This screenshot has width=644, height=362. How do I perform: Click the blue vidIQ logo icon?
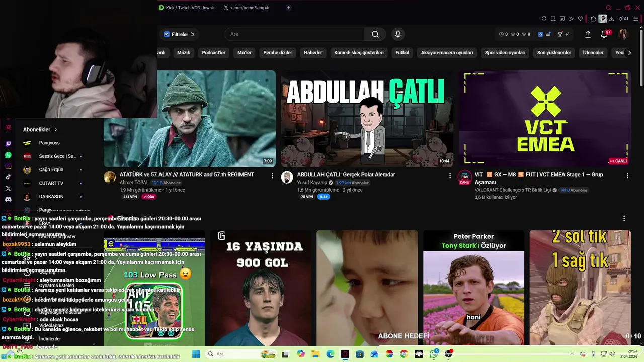540,34
